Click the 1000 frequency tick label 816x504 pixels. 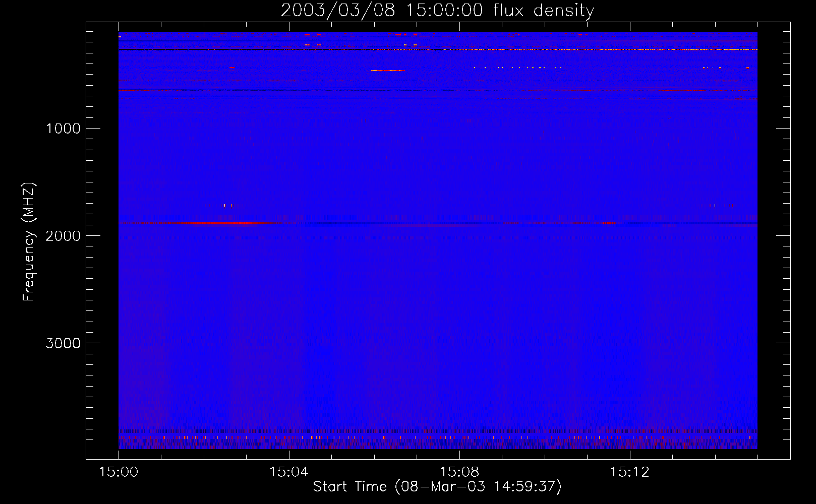pos(63,129)
